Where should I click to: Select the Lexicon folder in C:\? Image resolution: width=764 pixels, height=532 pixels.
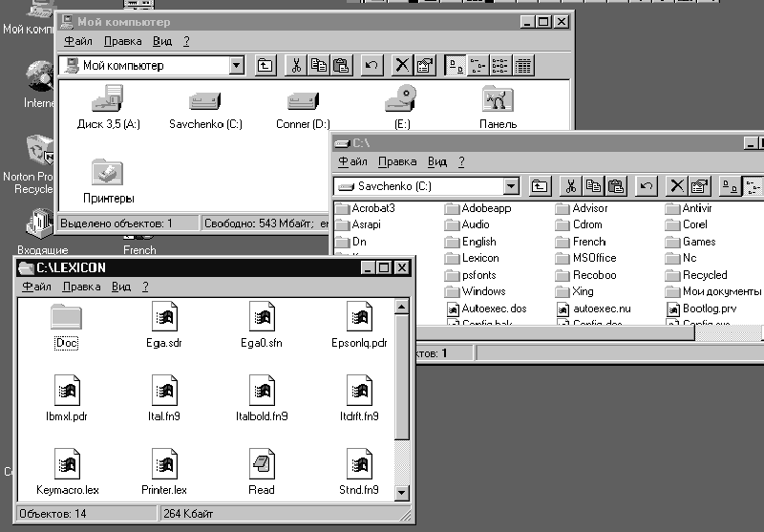click(x=472, y=258)
